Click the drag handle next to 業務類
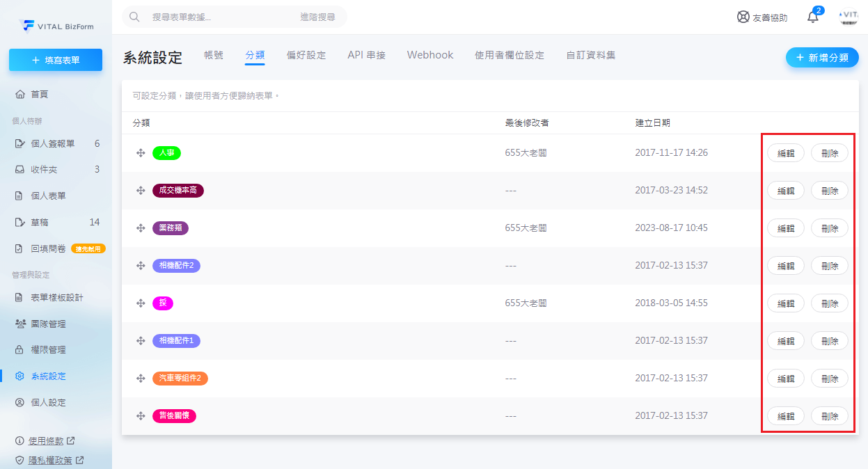868x469 pixels. pos(141,228)
